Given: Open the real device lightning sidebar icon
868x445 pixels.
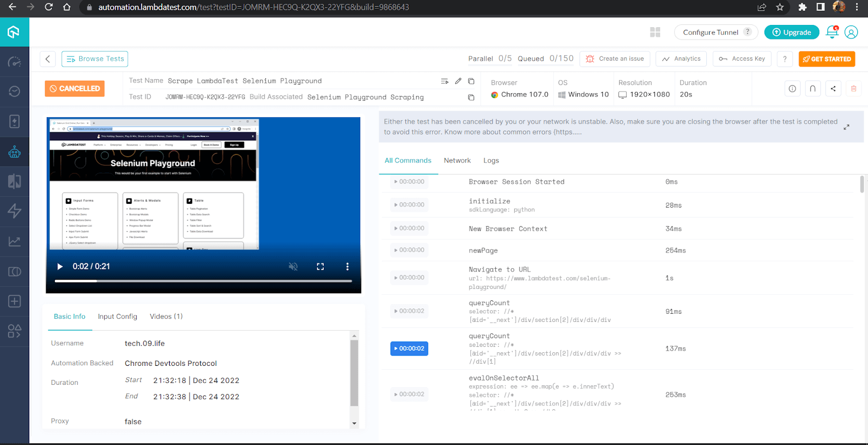Looking at the screenshot, I should click(x=14, y=121).
